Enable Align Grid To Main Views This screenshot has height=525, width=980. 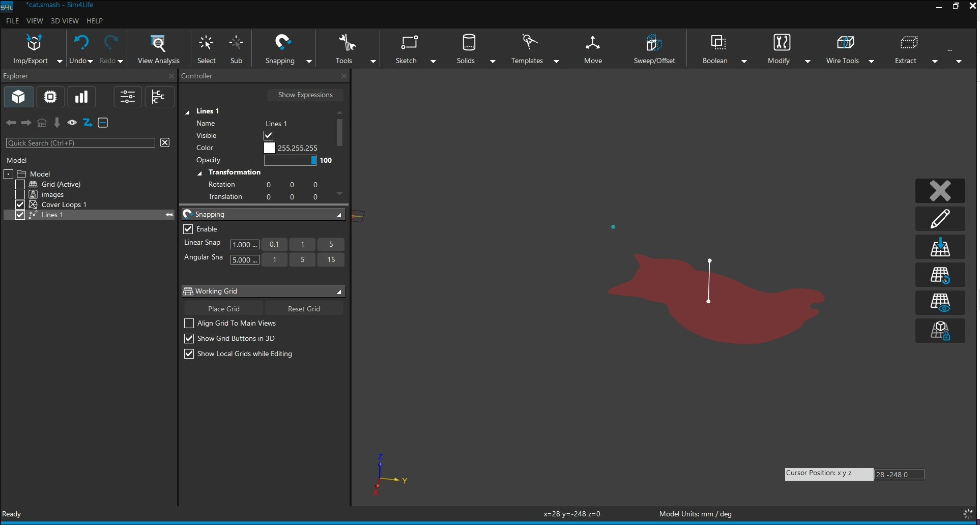click(x=189, y=324)
